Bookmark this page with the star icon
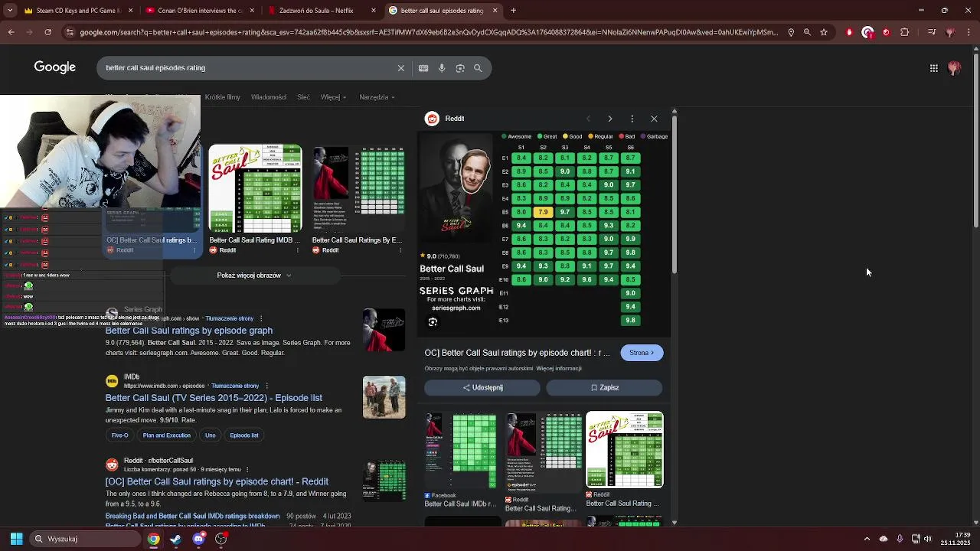Image resolution: width=980 pixels, height=551 pixels. point(824,32)
